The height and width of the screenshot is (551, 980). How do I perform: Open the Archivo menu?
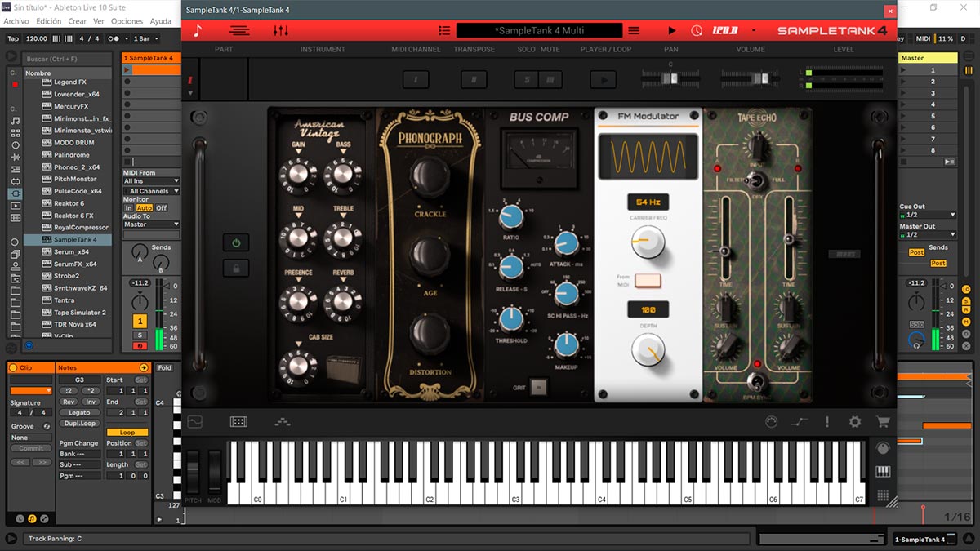pyautogui.click(x=16, y=21)
